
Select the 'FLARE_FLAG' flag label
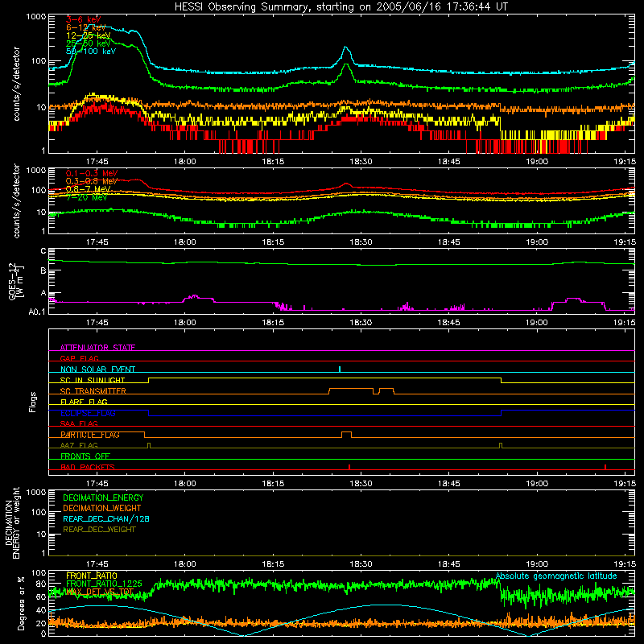click(x=84, y=402)
